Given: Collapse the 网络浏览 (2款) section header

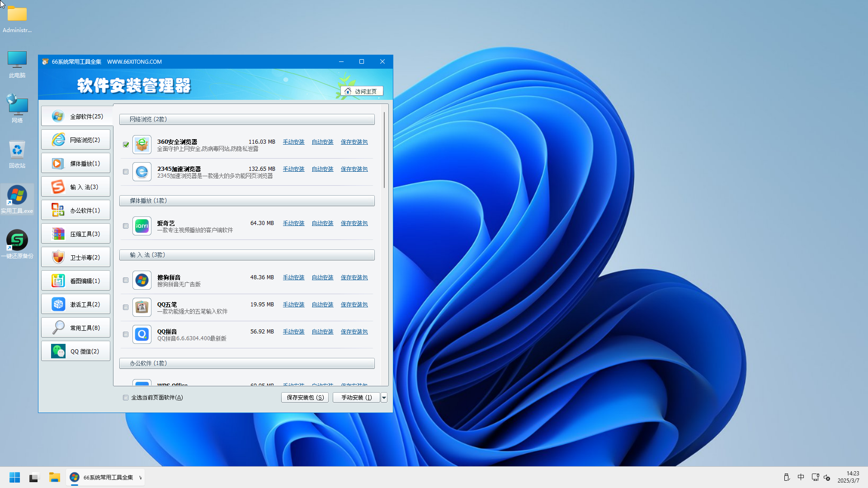Looking at the screenshot, I should pos(247,119).
